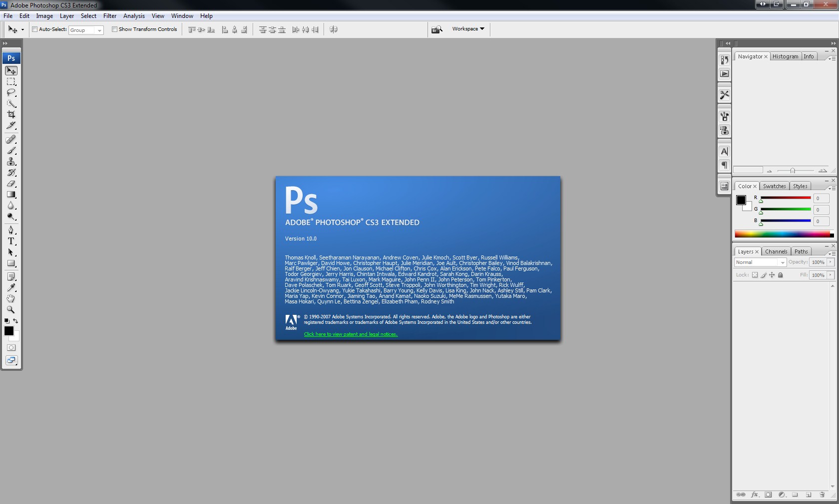Viewport: 839px width, 504px height.
Task: Select the History Brush tool
Action: [11, 173]
